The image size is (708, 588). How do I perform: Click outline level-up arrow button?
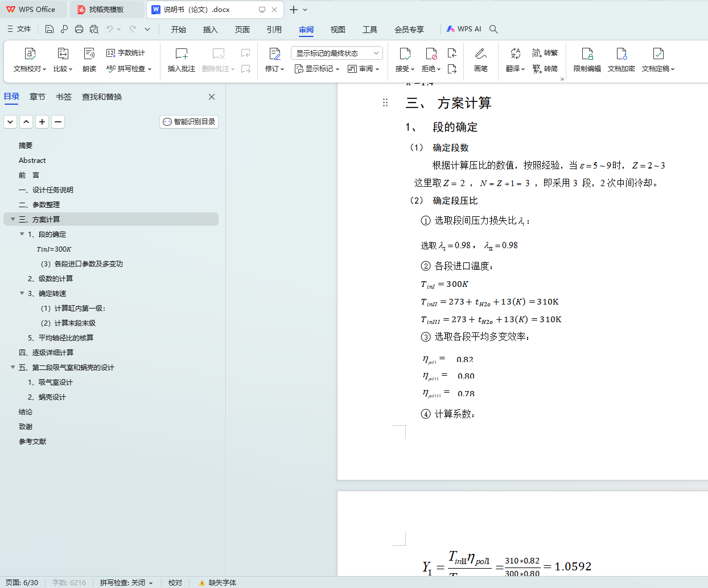(x=26, y=122)
